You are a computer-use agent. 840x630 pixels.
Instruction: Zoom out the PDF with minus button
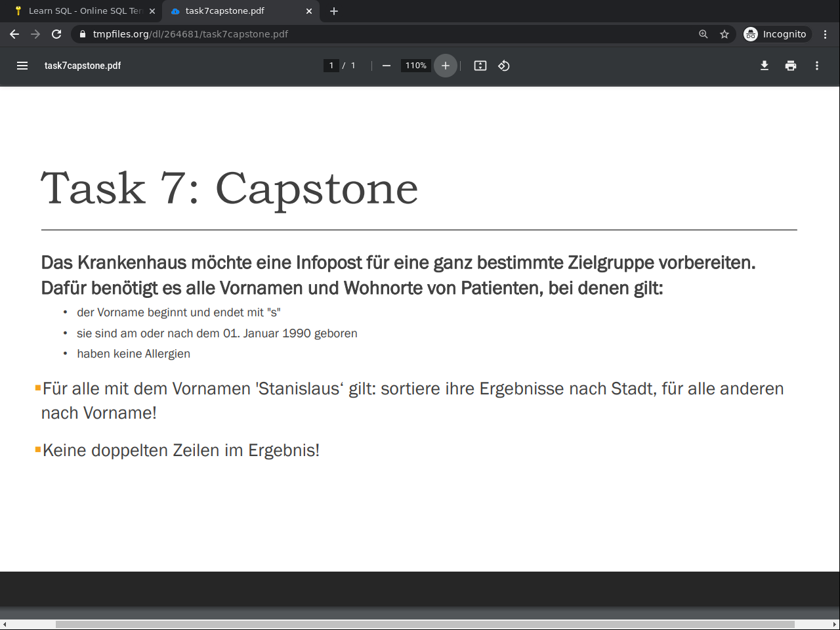tap(387, 66)
